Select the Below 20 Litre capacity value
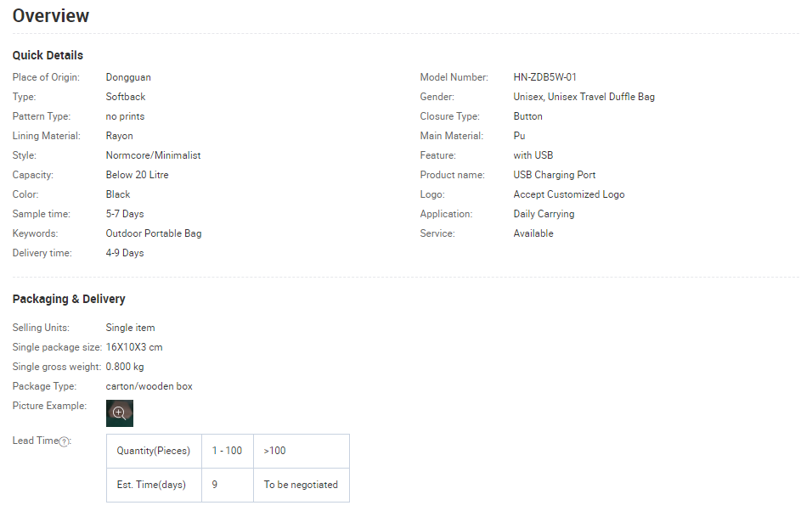The width and height of the screenshot is (812, 511). coord(137,175)
